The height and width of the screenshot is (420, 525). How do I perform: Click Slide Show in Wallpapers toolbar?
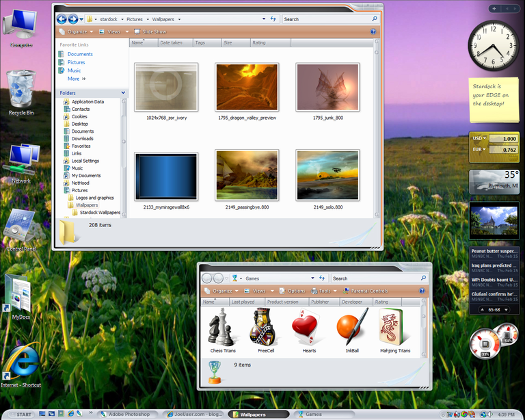point(150,32)
